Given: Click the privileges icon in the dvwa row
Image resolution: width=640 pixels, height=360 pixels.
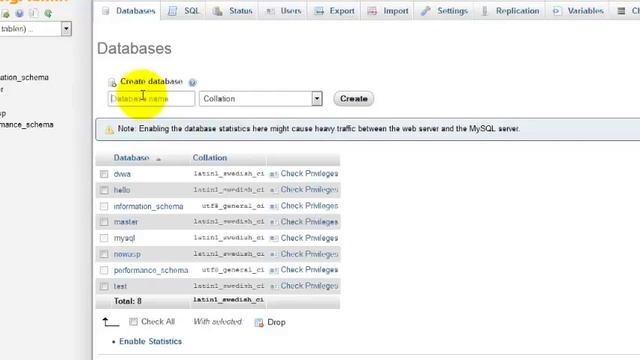Looking at the screenshot, I should (274, 174).
